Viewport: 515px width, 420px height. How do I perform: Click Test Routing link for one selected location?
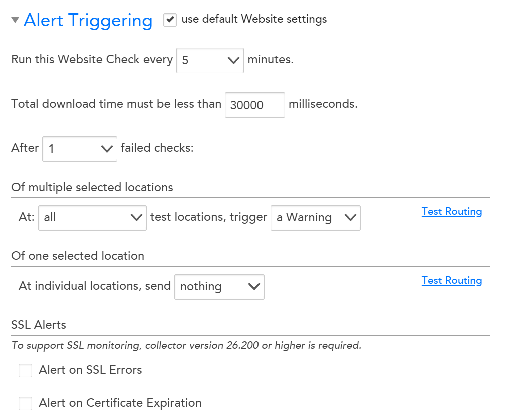point(451,280)
